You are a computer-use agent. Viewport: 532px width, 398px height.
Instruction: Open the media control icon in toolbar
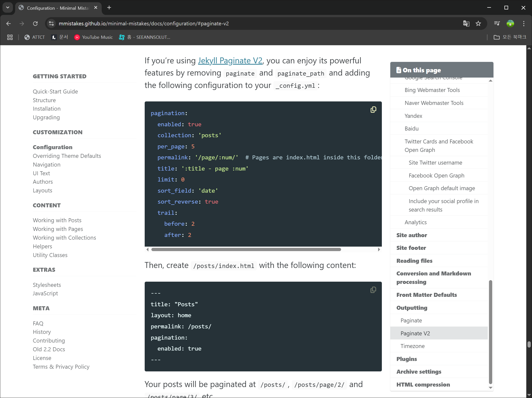click(497, 24)
